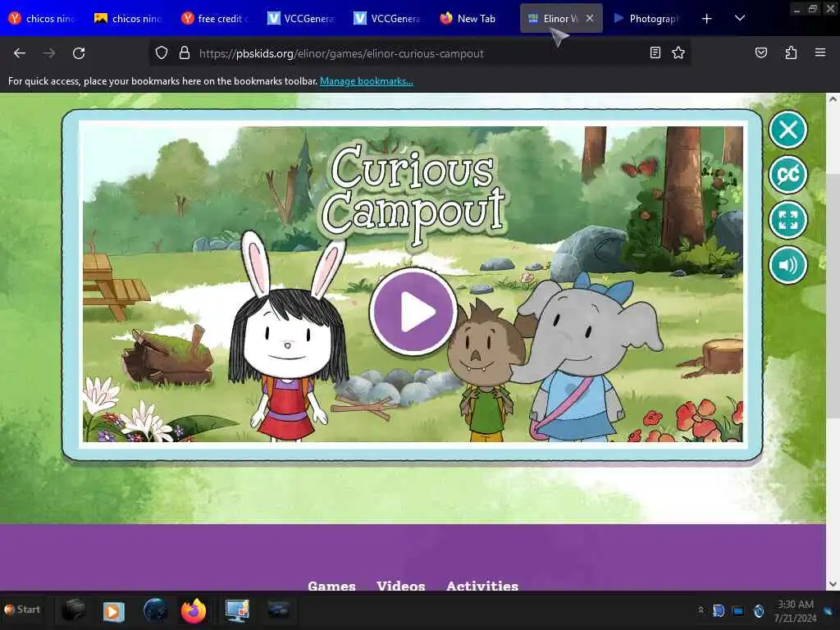Screen dimensions: 840x630
Task: Open the blue circular system tray icon
Action: coord(759,610)
